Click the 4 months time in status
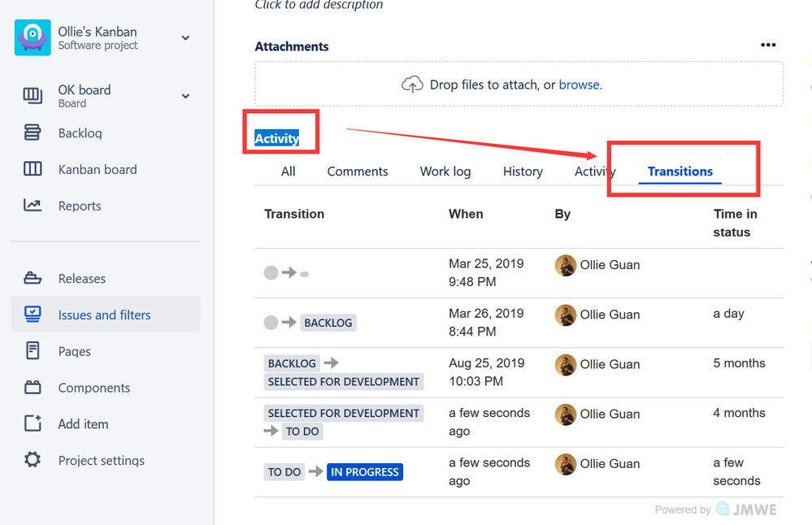The height and width of the screenshot is (525, 812). click(x=739, y=413)
